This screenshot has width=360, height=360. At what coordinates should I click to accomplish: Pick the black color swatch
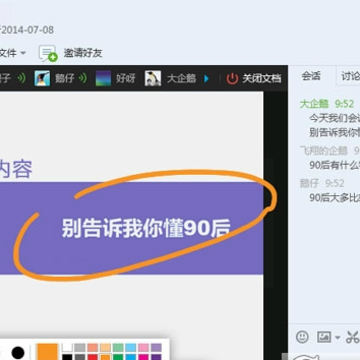[x=67, y=357]
